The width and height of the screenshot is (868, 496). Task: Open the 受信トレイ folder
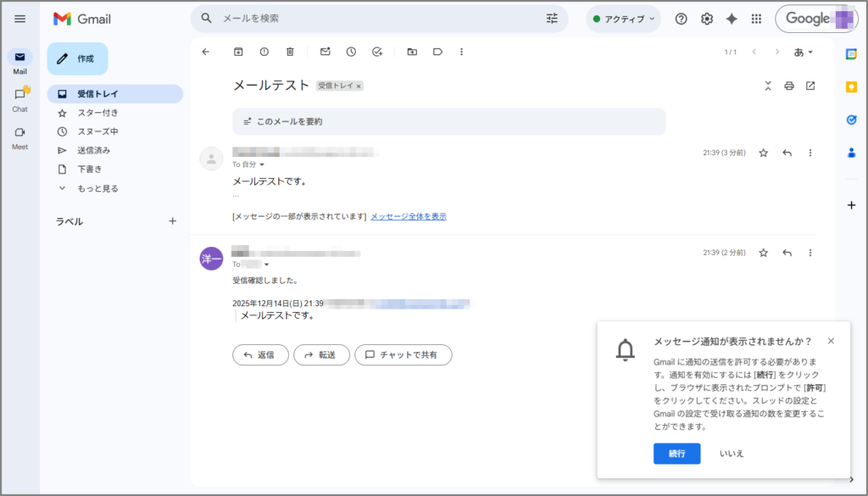click(97, 94)
